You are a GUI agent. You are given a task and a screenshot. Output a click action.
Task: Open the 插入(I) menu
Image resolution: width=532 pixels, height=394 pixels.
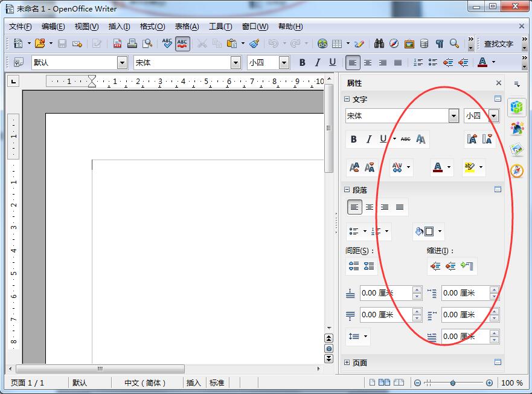coord(118,26)
